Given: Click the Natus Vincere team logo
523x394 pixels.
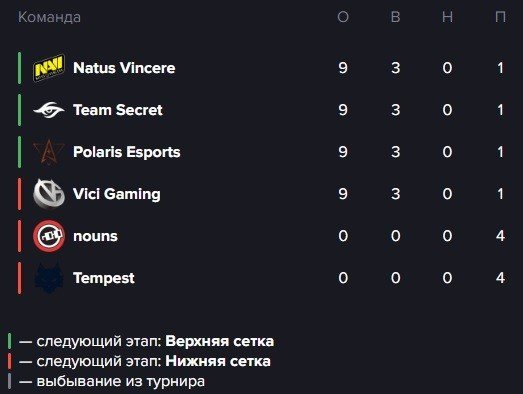Looking at the screenshot, I should point(49,68).
